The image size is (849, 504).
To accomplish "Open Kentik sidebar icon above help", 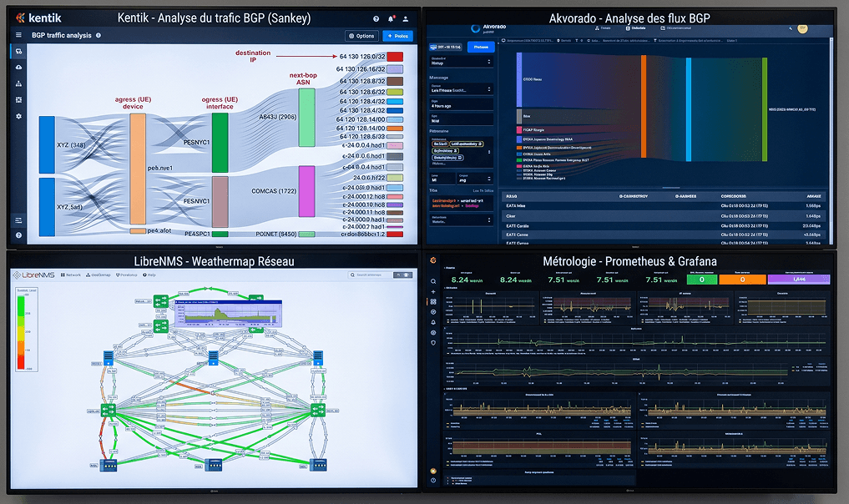I will click(x=18, y=219).
